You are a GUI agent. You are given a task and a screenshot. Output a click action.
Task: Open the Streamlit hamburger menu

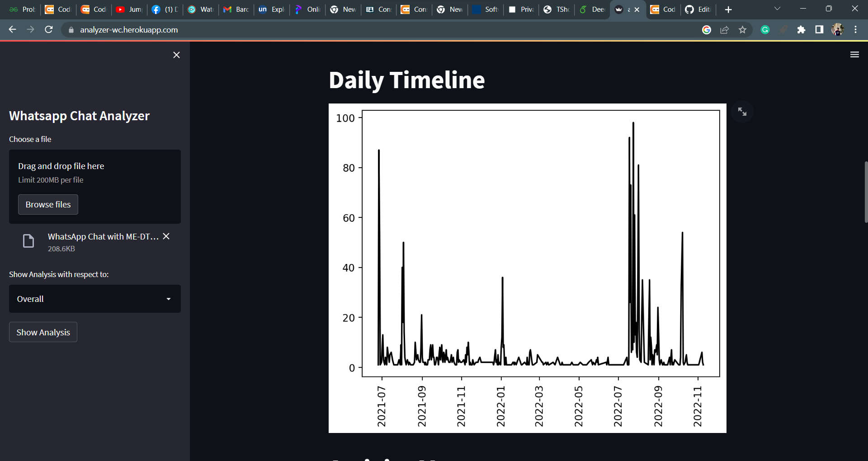pos(854,55)
